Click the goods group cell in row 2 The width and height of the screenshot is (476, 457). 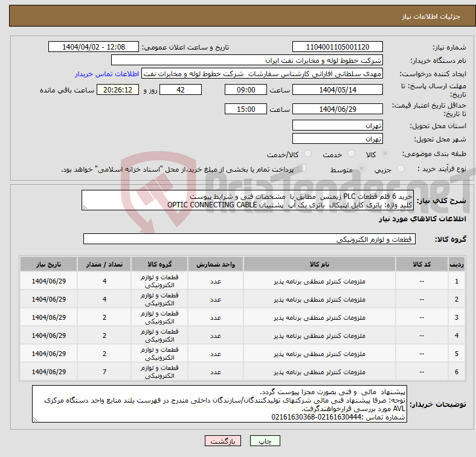click(159, 299)
